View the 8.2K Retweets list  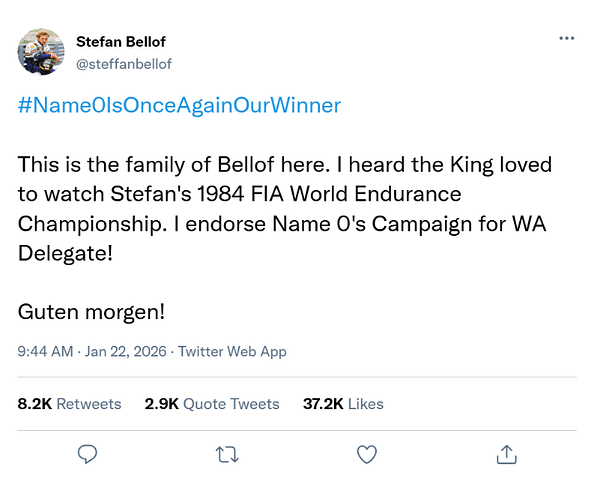tap(69, 404)
